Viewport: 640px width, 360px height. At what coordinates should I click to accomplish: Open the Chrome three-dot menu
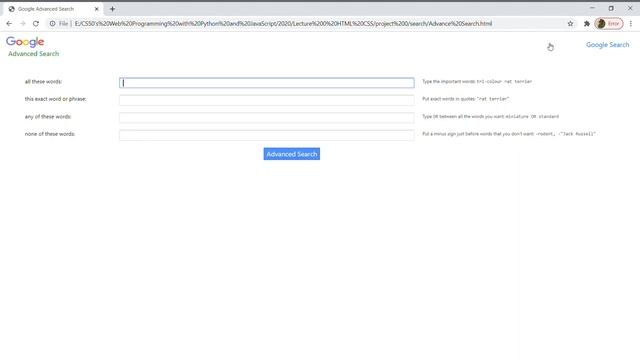pos(631,24)
